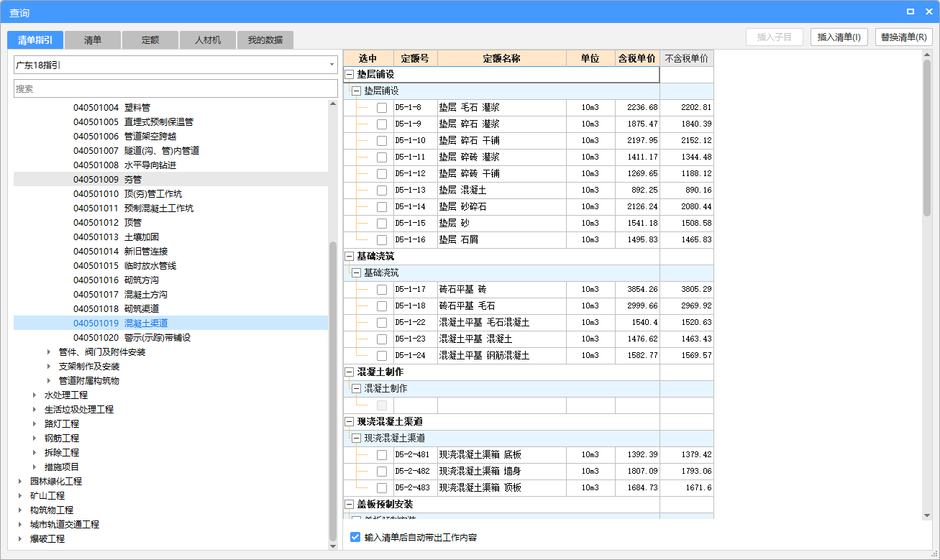Screen dimensions: 940x560
Task: Collapse the bold 盖板预制安装 group
Action: [350, 505]
